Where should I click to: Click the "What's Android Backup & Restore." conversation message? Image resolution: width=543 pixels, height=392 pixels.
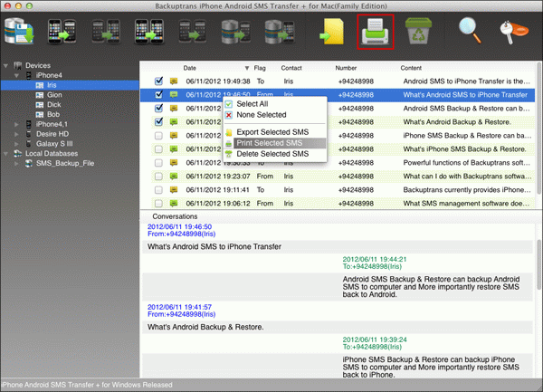pyautogui.click(x=205, y=327)
